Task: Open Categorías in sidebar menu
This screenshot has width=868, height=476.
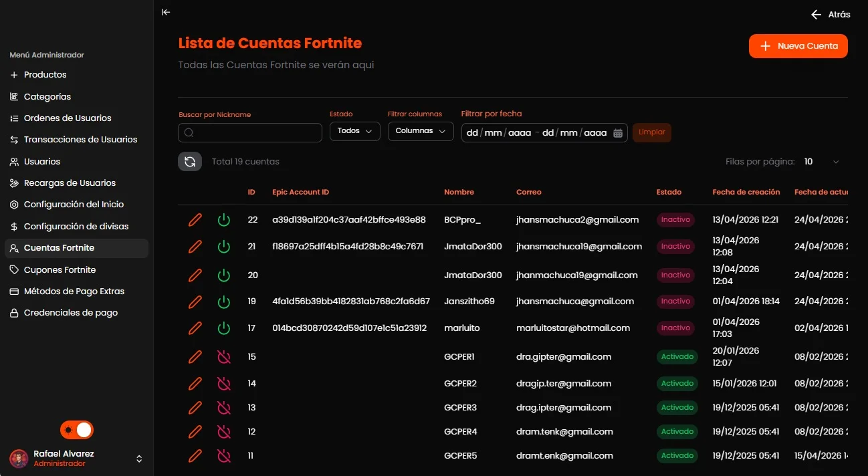Action: (76, 97)
